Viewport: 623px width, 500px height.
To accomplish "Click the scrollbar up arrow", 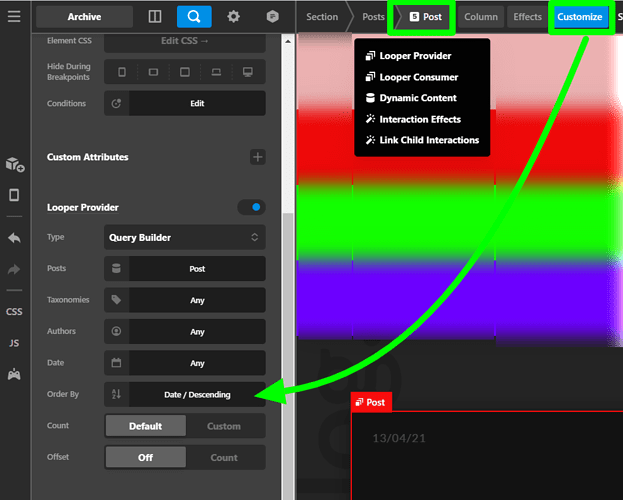I will [288, 41].
